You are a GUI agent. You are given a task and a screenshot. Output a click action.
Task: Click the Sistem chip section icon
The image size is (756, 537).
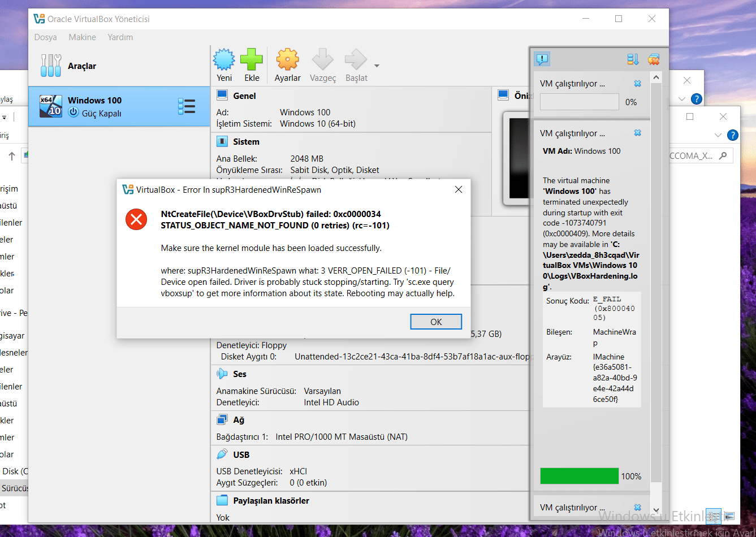click(222, 141)
